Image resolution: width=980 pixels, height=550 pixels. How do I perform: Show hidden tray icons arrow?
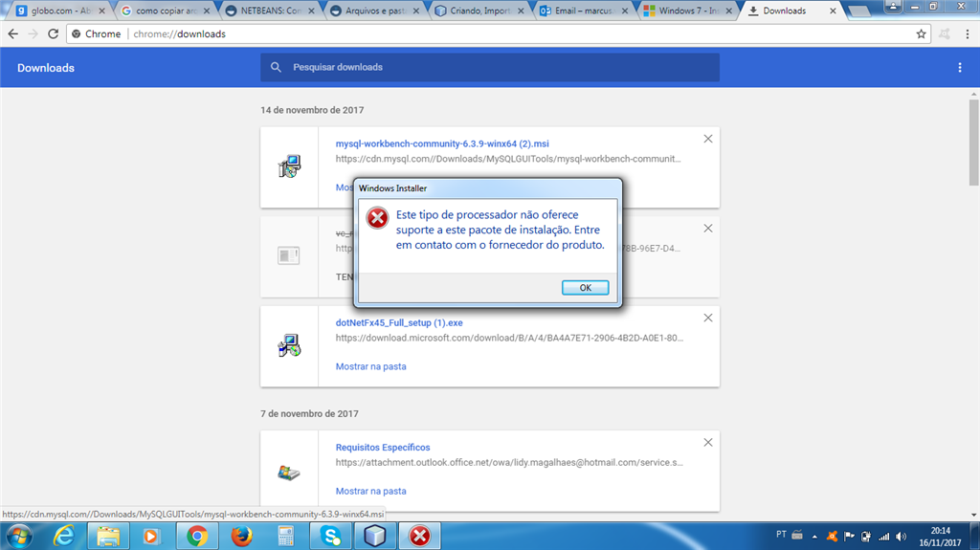(814, 537)
